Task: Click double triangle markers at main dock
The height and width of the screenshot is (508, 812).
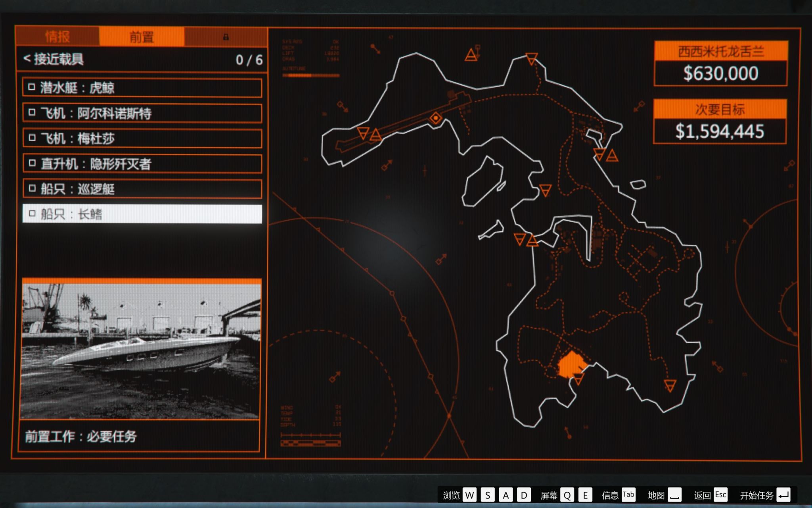Action: 526,240
